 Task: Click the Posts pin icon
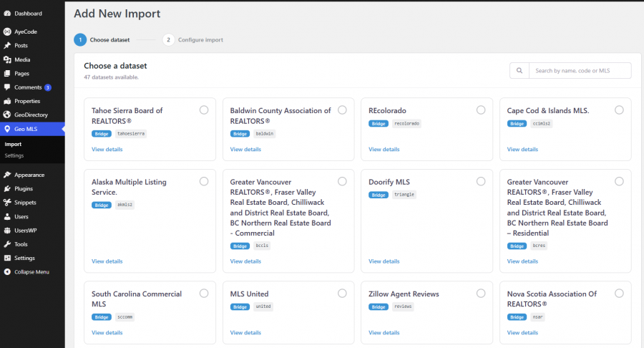coord(7,46)
